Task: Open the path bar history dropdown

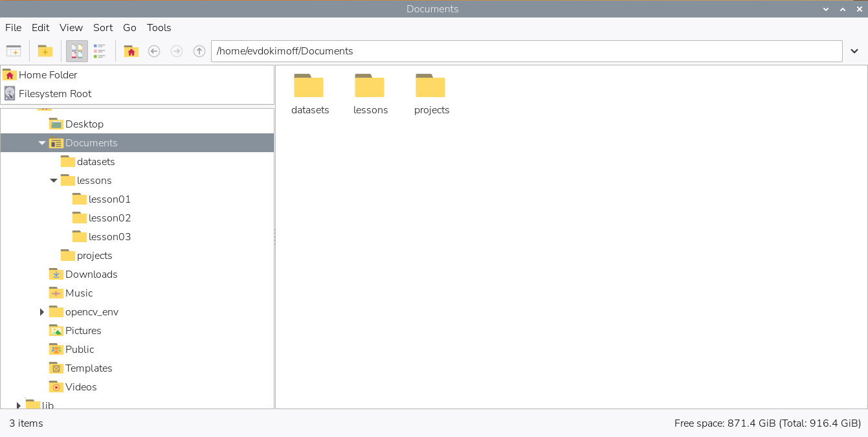Action: pos(854,51)
